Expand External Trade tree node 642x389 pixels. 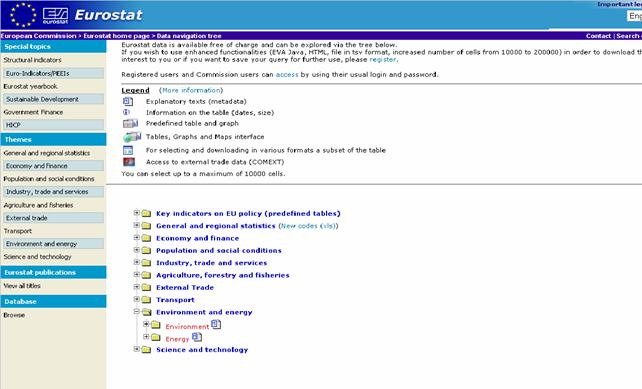click(137, 287)
